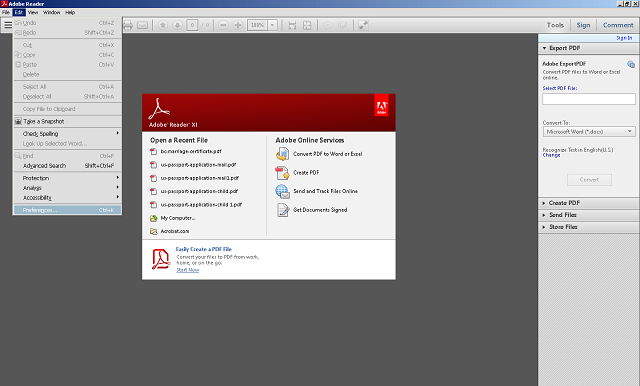Open the File menu

pos(6,13)
